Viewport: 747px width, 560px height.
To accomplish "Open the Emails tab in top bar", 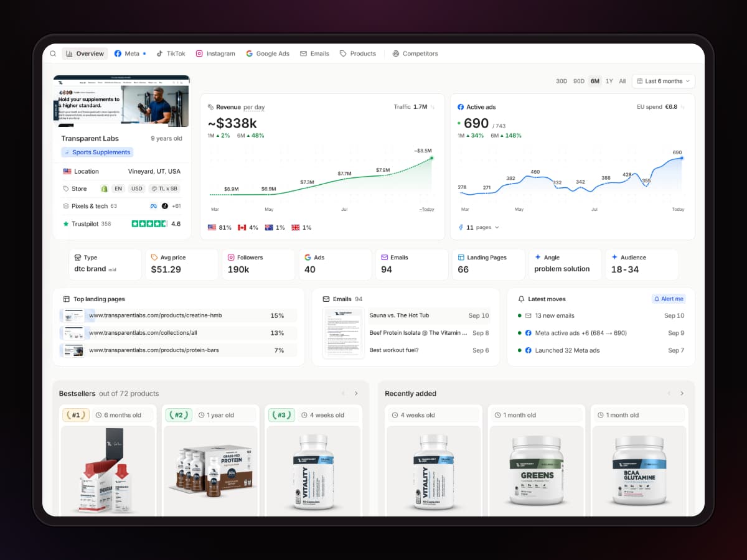I will [314, 54].
